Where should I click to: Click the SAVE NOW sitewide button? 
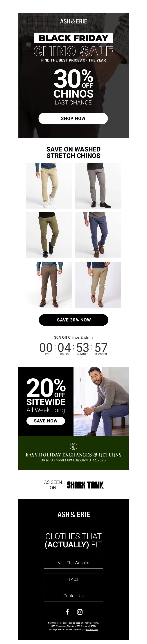(46, 421)
